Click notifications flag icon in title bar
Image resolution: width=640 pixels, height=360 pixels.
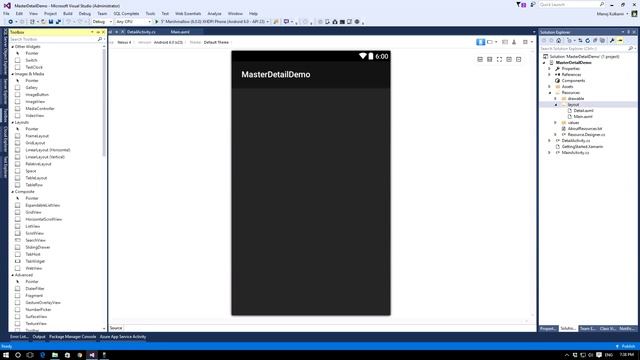(521, 5)
